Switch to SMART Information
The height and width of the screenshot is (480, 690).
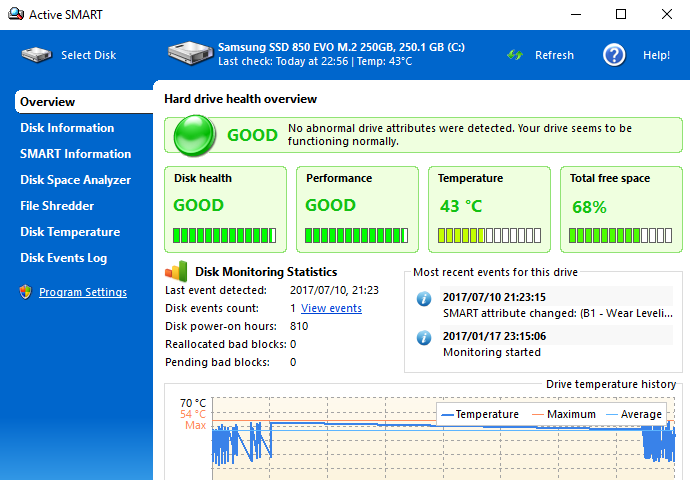tap(76, 154)
